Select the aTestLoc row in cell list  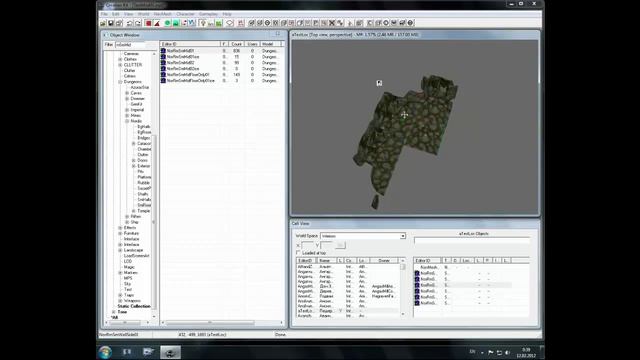coord(348,311)
